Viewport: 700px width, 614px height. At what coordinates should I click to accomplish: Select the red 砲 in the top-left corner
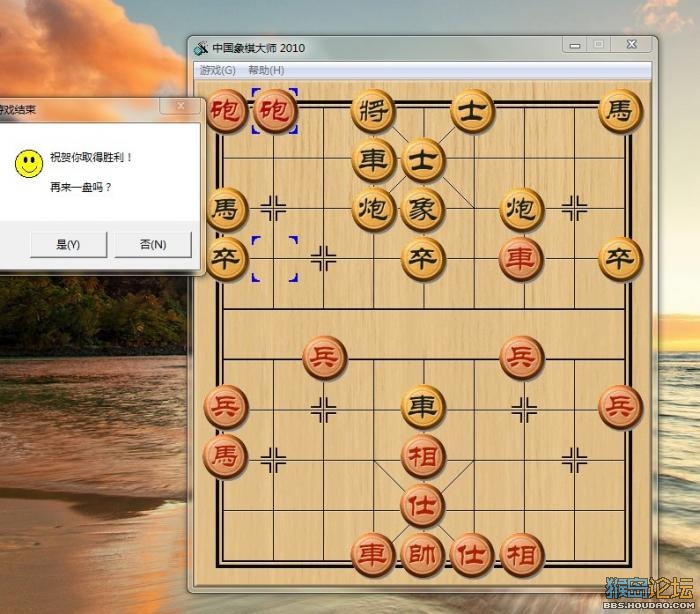tap(226, 111)
